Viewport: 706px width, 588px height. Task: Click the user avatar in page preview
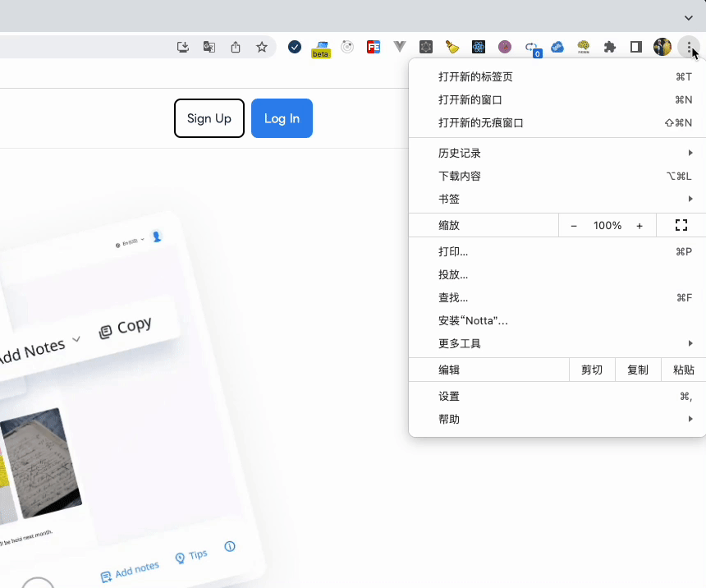(157, 236)
